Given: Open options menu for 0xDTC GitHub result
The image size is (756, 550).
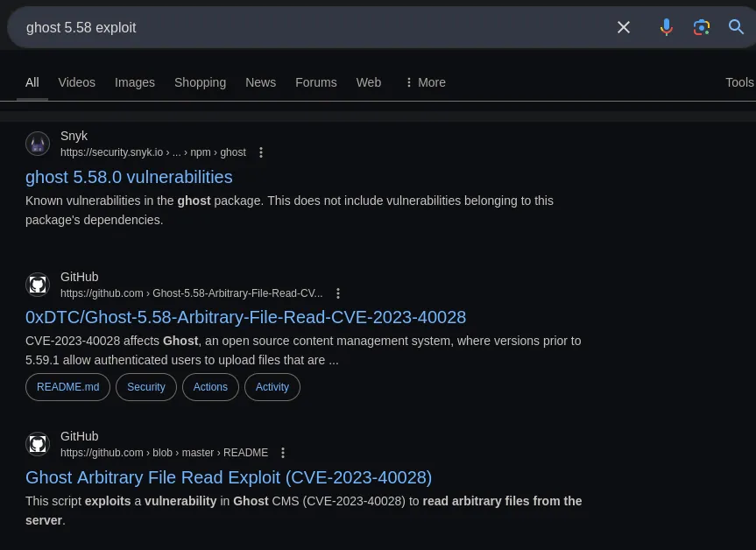Looking at the screenshot, I should (338, 293).
